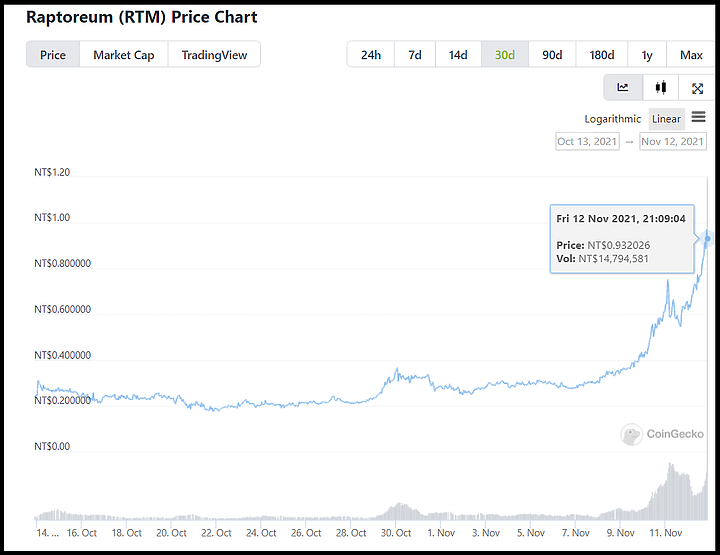
Task: Select the 24h time range
Action: tap(371, 55)
